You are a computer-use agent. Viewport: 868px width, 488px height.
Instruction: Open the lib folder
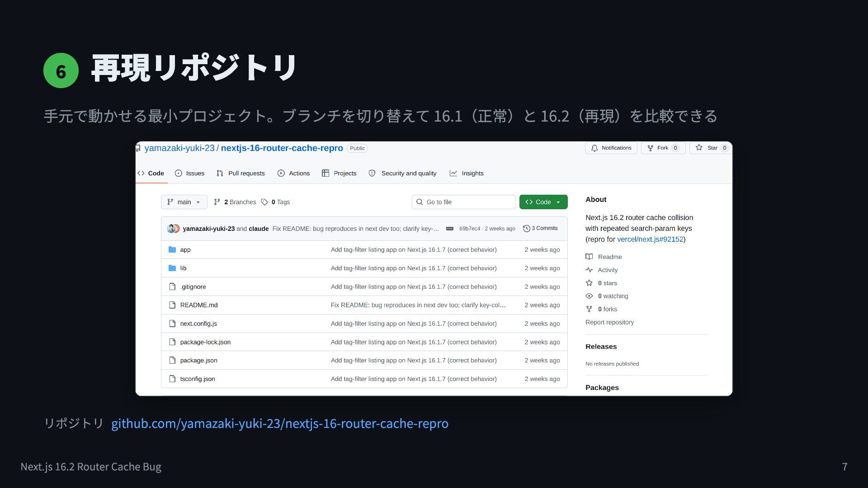[183, 268]
